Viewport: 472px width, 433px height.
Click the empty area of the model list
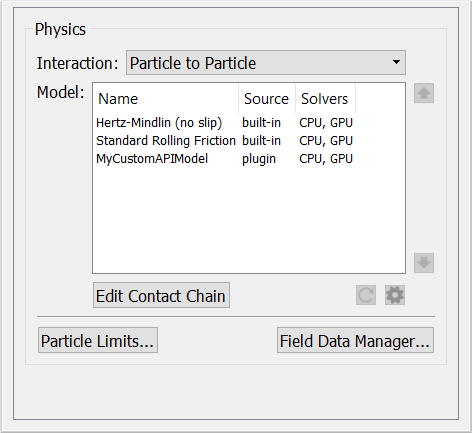pos(249,220)
